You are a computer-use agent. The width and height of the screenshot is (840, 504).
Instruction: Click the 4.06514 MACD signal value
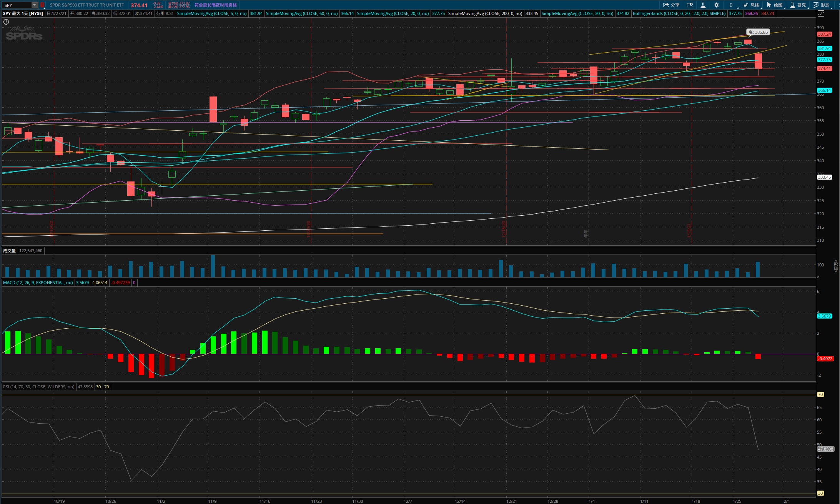pos(100,283)
